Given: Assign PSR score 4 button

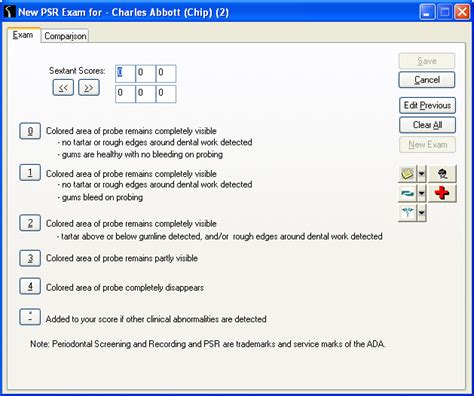Looking at the screenshot, I should point(30,286).
